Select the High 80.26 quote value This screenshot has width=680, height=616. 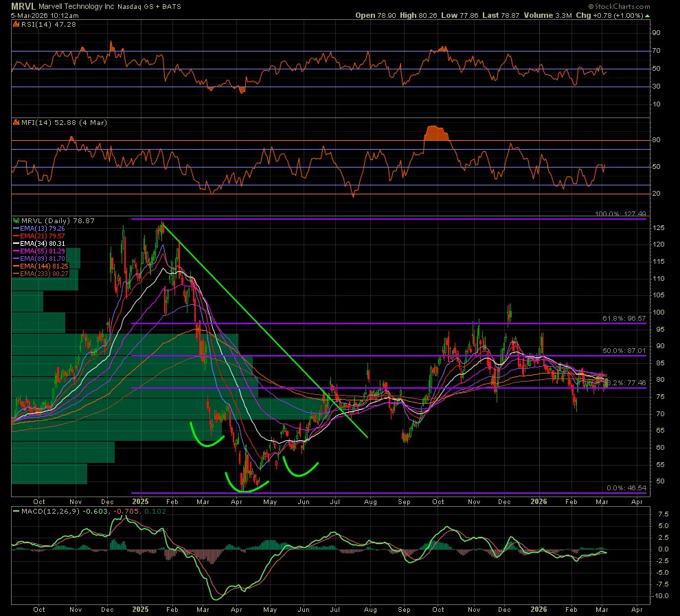pos(418,15)
